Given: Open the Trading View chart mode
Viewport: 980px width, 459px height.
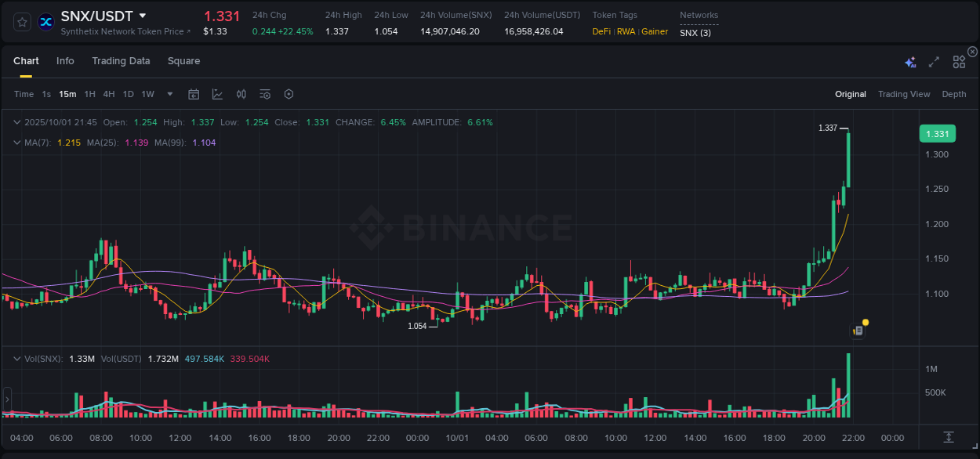Looking at the screenshot, I should (904, 93).
